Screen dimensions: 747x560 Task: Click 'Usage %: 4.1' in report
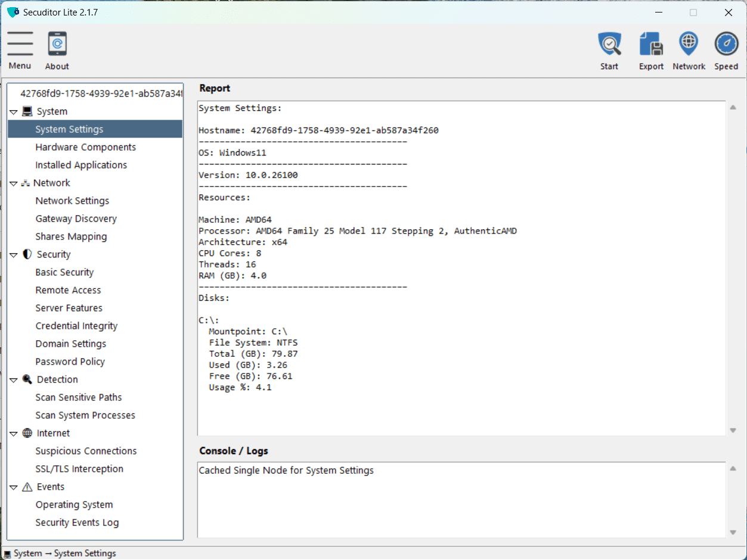(x=240, y=387)
